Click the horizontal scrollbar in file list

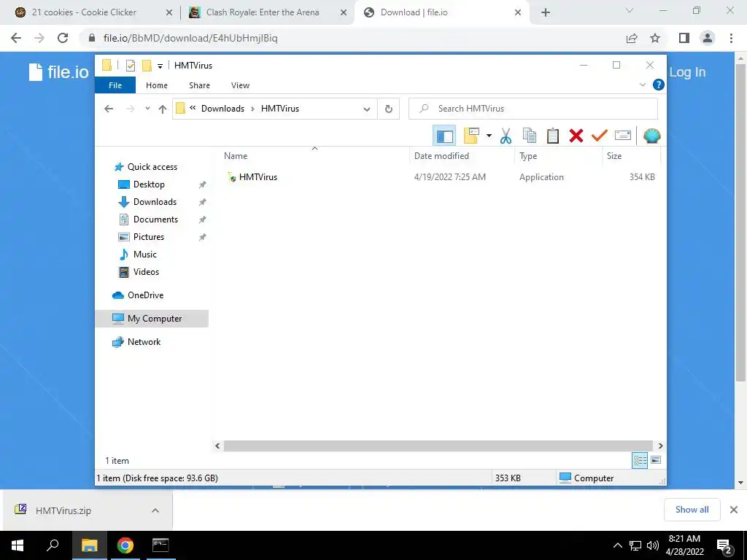438,446
